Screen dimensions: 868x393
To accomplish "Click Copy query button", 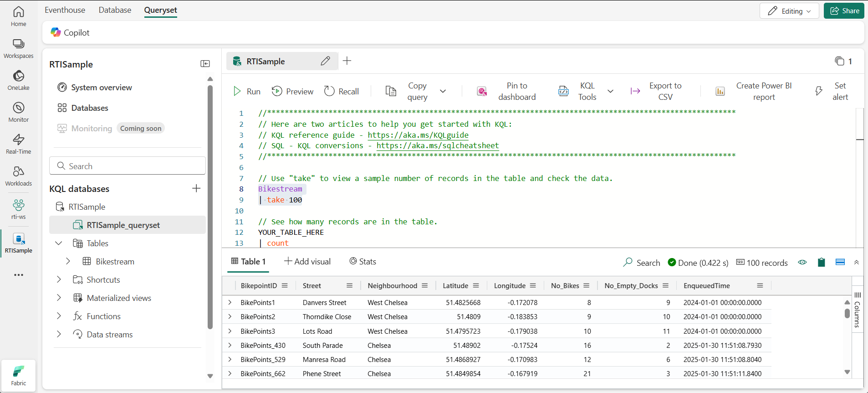I will [x=406, y=91].
